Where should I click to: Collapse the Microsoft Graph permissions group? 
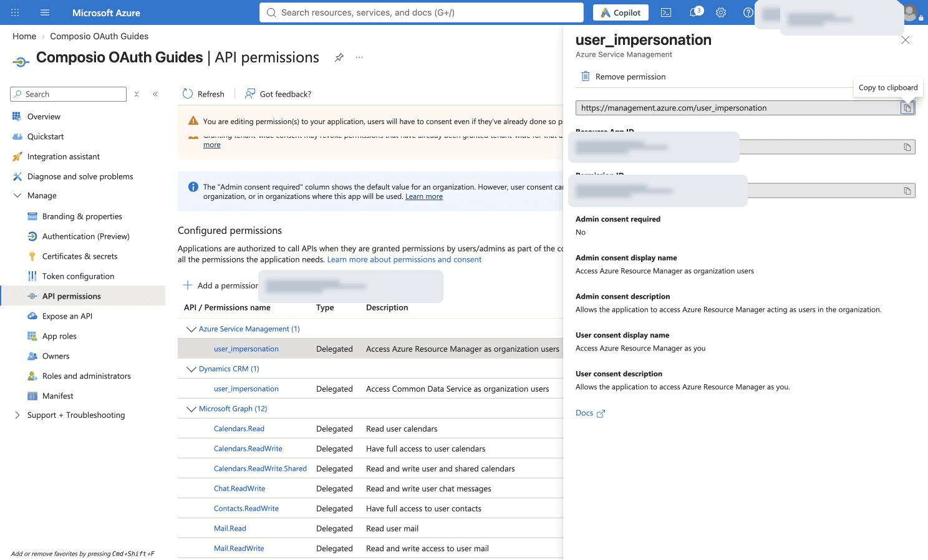[x=191, y=409]
